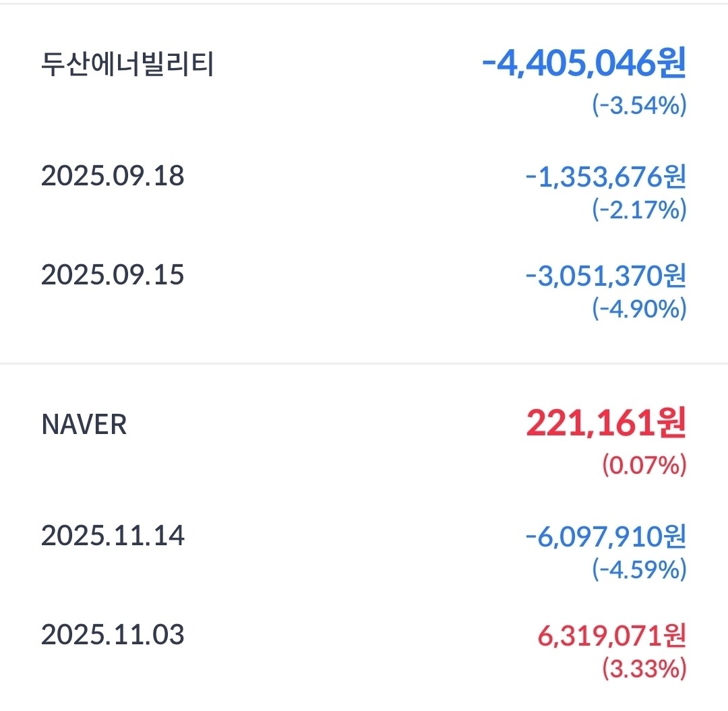
Task: Select the -3.54% return percentage
Action: click(x=639, y=106)
